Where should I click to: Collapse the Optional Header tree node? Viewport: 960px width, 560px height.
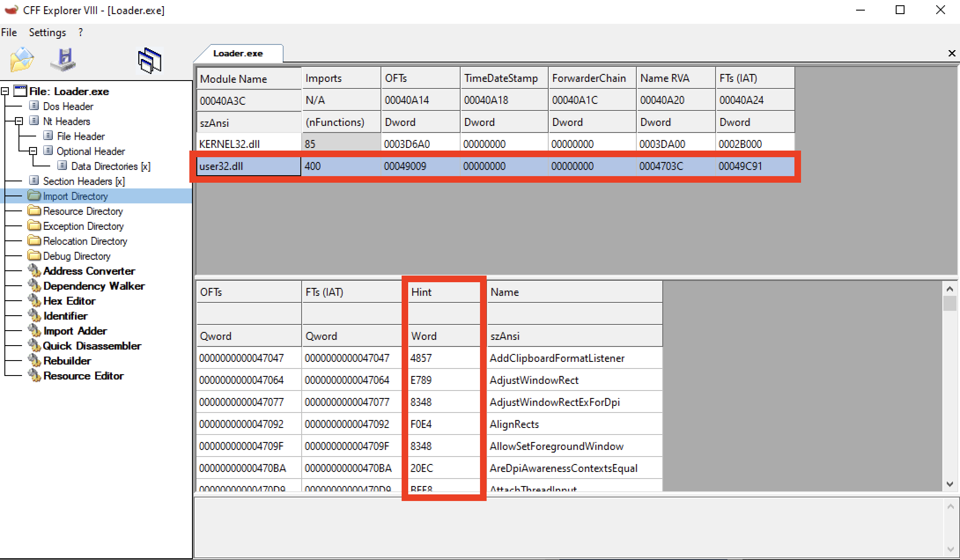33,151
